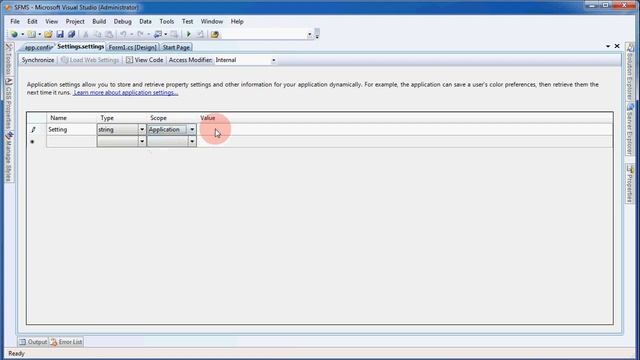640x360 pixels.
Task: Open the Navigate Backward dropdown arrow
Action: [x=166, y=34]
